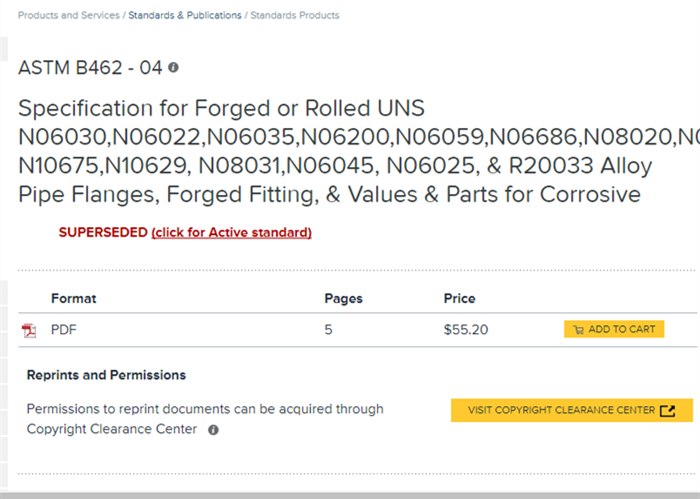Go to Standards & Publications breadcrumb
The width and height of the screenshot is (700, 499).
point(185,15)
